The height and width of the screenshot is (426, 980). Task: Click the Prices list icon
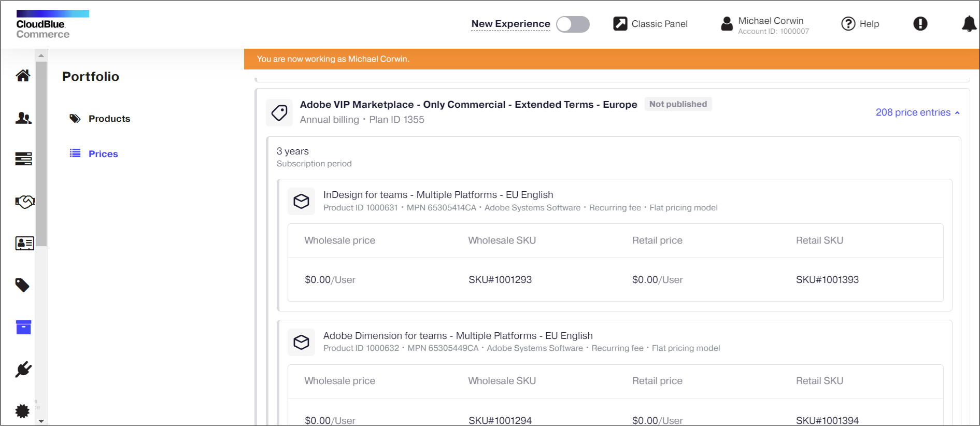pyautogui.click(x=75, y=153)
